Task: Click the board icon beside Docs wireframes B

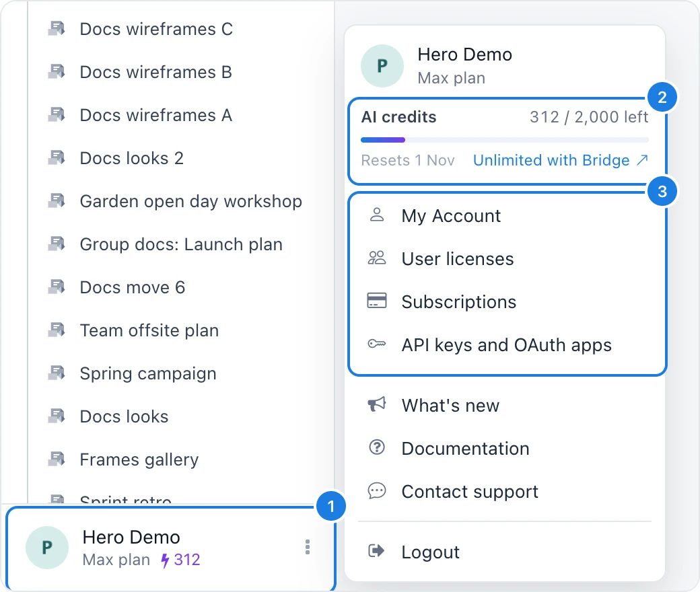Action: coord(57,71)
